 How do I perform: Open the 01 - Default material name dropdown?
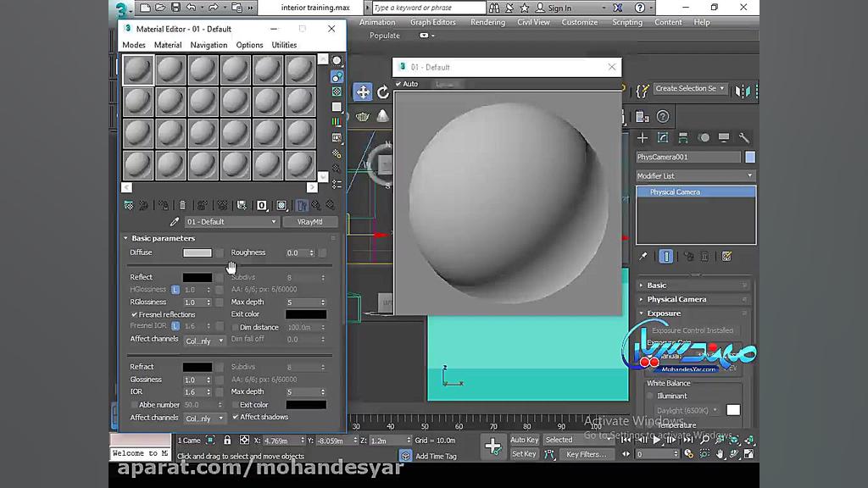point(273,221)
